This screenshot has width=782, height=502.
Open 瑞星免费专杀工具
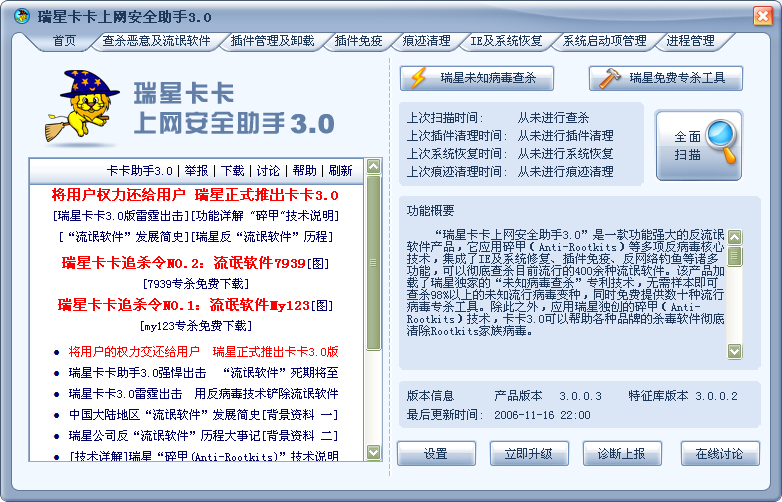coord(666,78)
